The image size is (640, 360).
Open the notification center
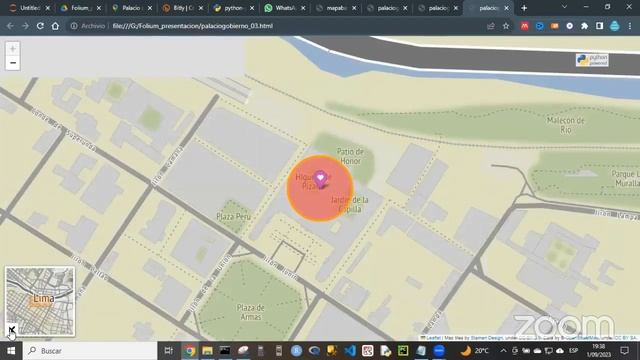[624, 351]
